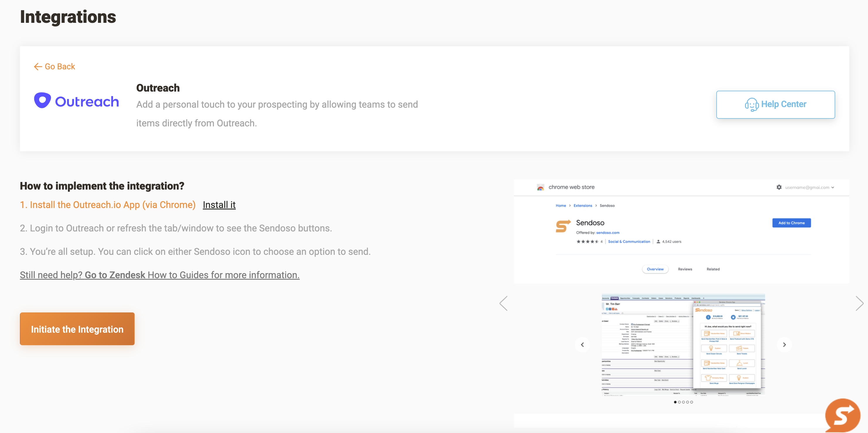Click the Install it link

(x=219, y=205)
